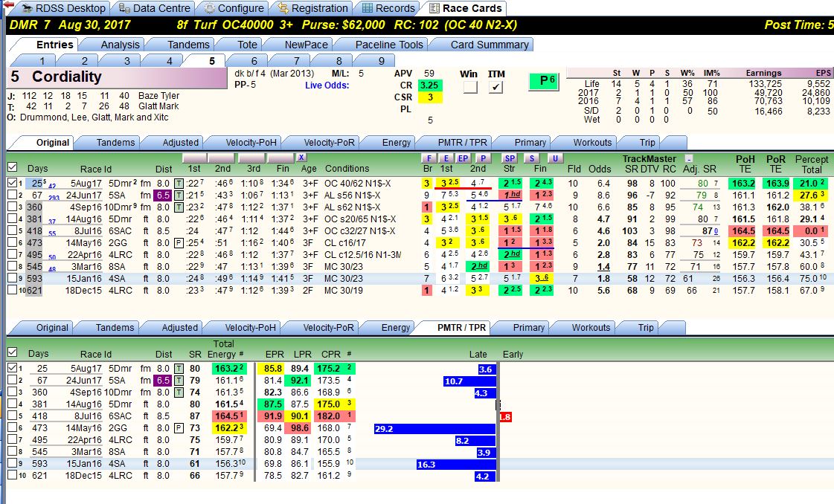Click the E button above 1st call
This screenshot has height=504, width=834.
(446, 158)
